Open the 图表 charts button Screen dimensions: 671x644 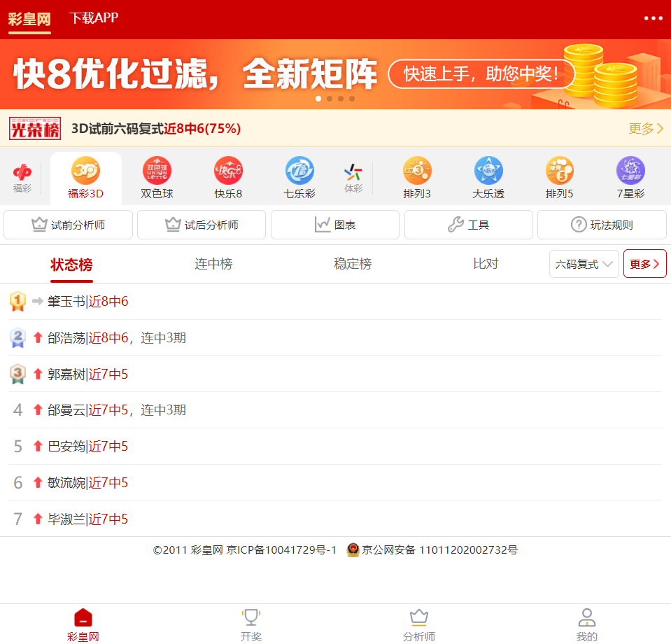click(x=335, y=225)
